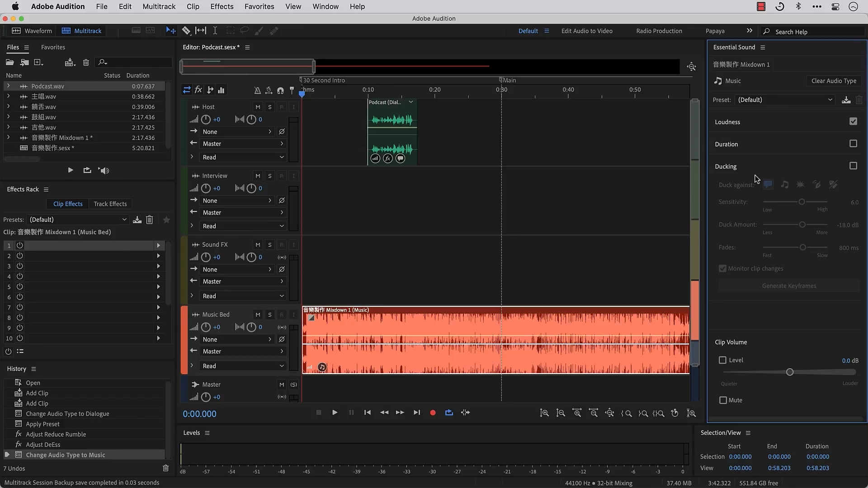The width and height of the screenshot is (868, 488).
Task: Expand the Podcast.wav file entry
Action: pos(8,86)
